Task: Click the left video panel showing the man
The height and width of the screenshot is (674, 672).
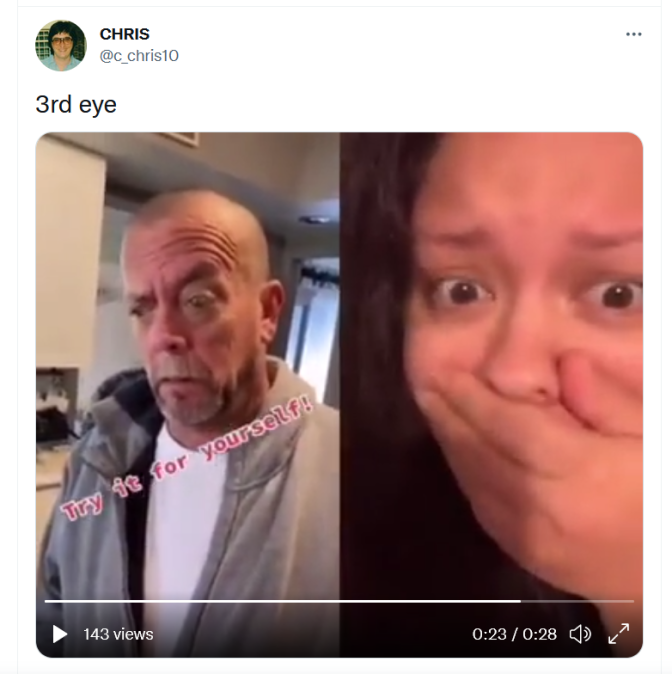Action: pos(187,365)
